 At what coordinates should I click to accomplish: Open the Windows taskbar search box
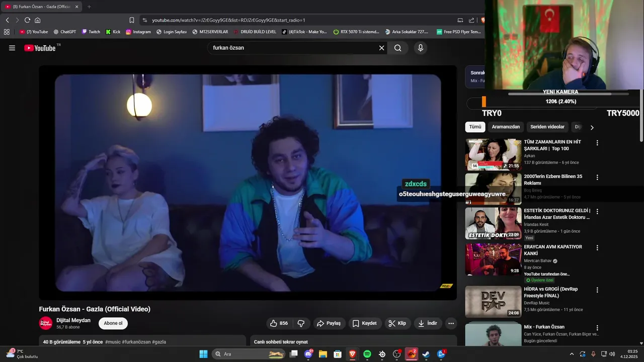[x=249, y=354]
